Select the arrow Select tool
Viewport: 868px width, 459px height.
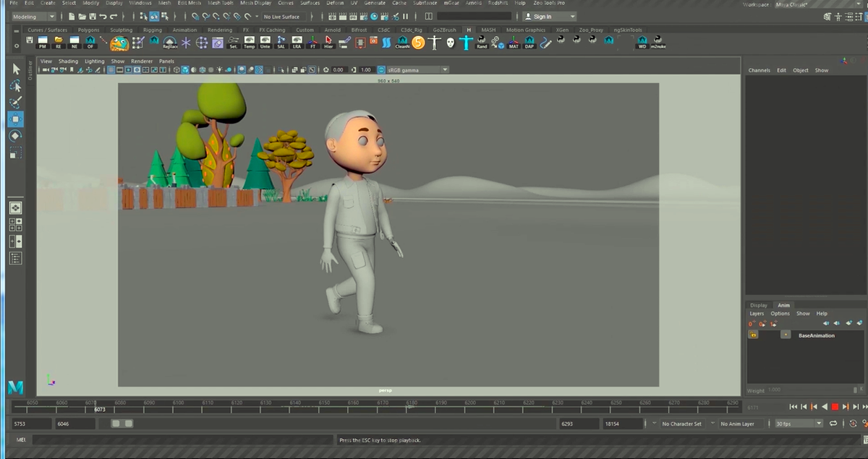[16, 69]
